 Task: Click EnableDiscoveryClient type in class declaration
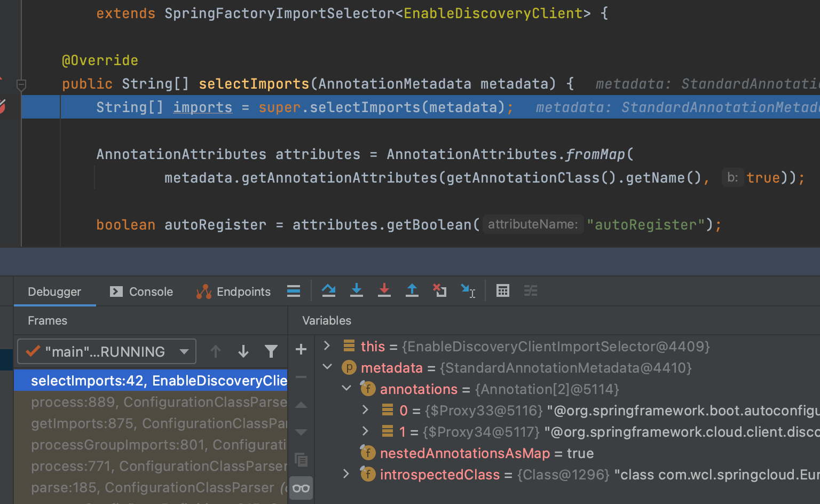coord(493,13)
